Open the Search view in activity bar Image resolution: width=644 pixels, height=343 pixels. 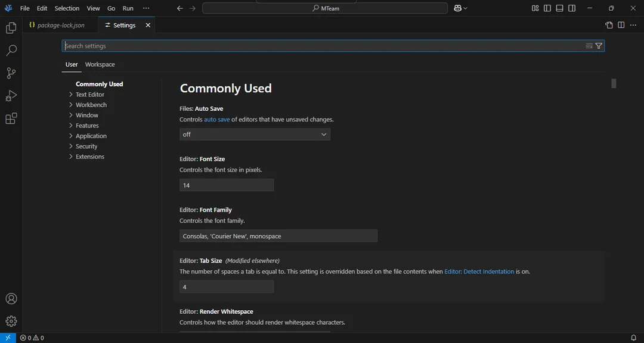coord(11,51)
